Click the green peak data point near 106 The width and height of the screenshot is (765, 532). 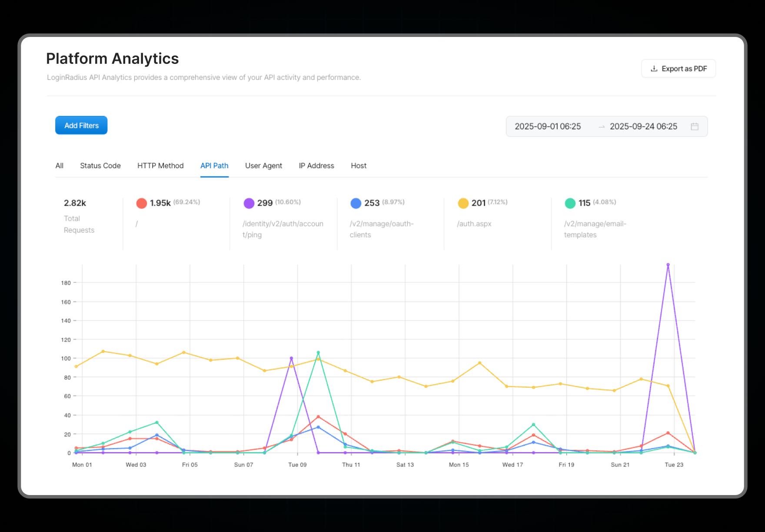coord(318,352)
